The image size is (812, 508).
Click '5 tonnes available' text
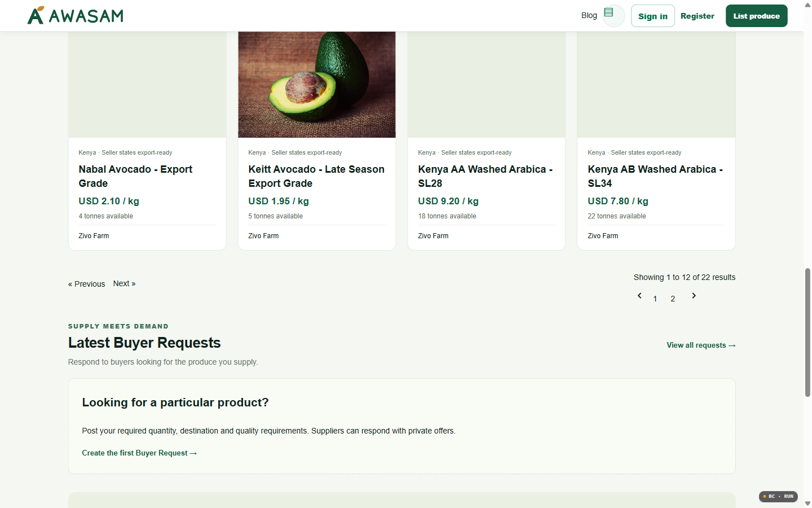(276, 216)
